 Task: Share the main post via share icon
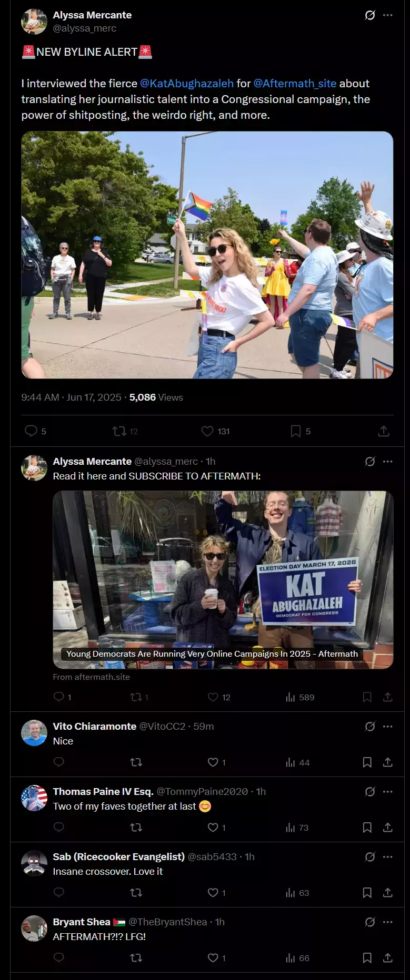[x=384, y=431]
